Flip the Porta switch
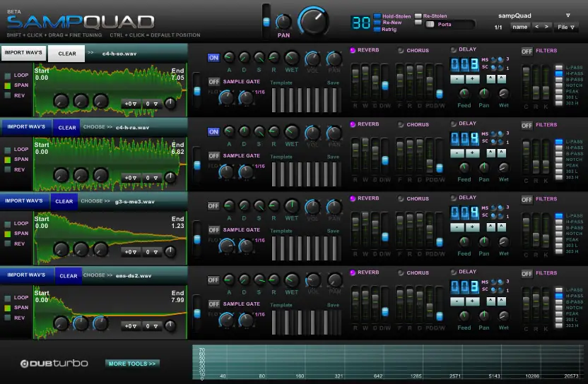The width and height of the screenshot is (588, 384). coord(430,24)
